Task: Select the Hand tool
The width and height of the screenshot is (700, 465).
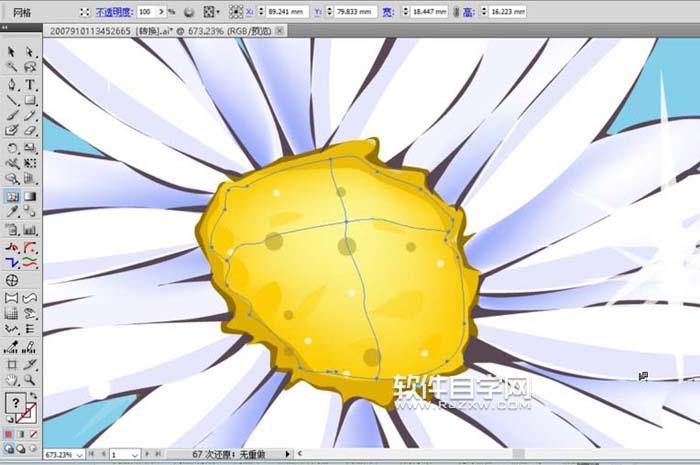Action: pyautogui.click(x=12, y=380)
